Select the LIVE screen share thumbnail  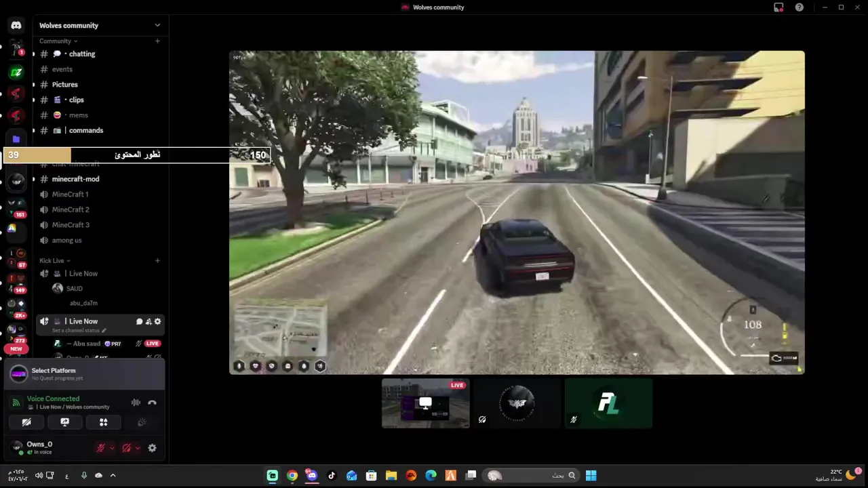(x=425, y=404)
